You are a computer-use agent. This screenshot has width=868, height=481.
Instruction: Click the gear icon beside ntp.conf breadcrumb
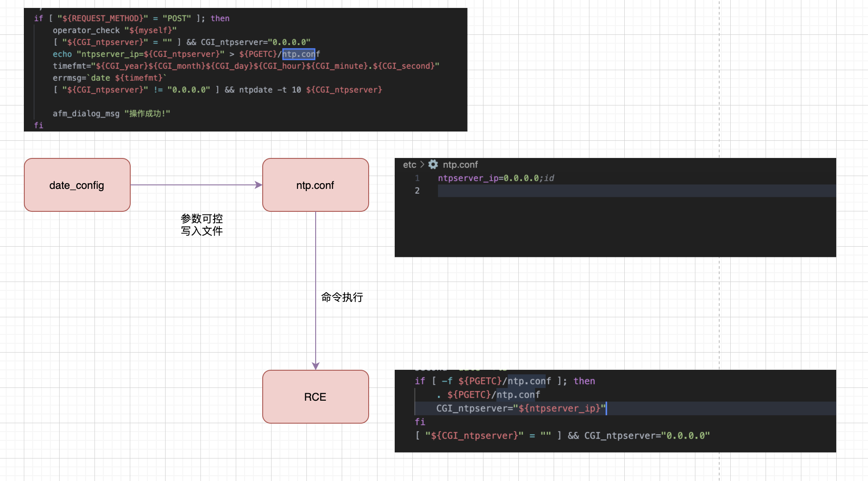(433, 165)
